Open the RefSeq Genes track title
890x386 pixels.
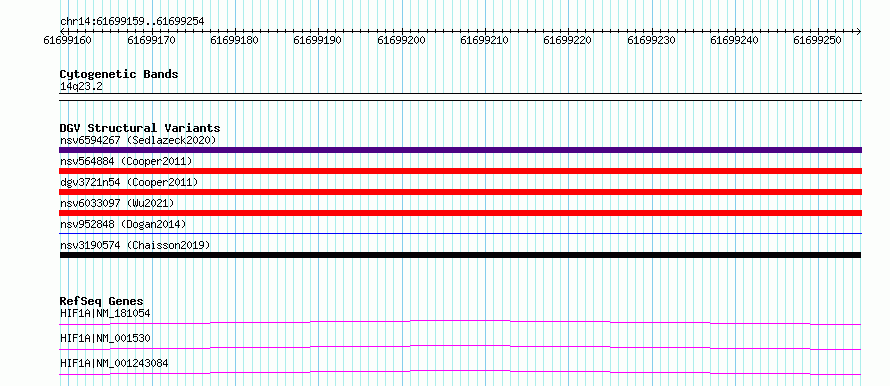point(102,301)
